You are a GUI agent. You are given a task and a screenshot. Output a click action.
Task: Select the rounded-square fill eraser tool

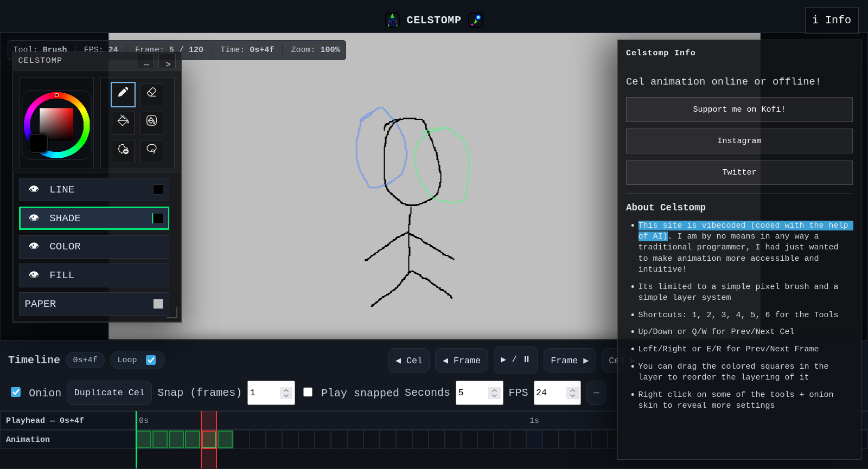(x=151, y=123)
